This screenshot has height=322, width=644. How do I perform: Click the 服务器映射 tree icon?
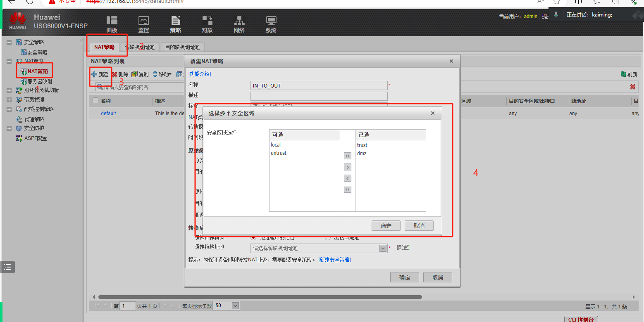coord(24,81)
